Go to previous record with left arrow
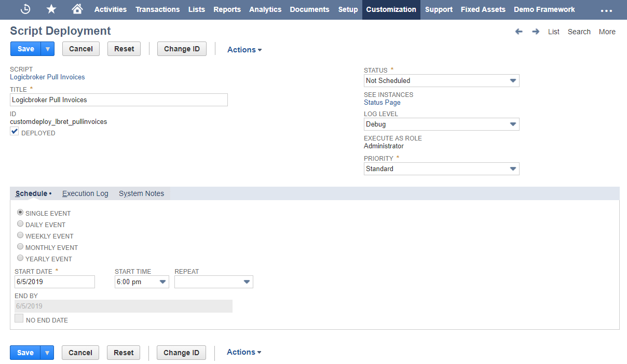Screen dimensions: 627x364 [x=519, y=32]
